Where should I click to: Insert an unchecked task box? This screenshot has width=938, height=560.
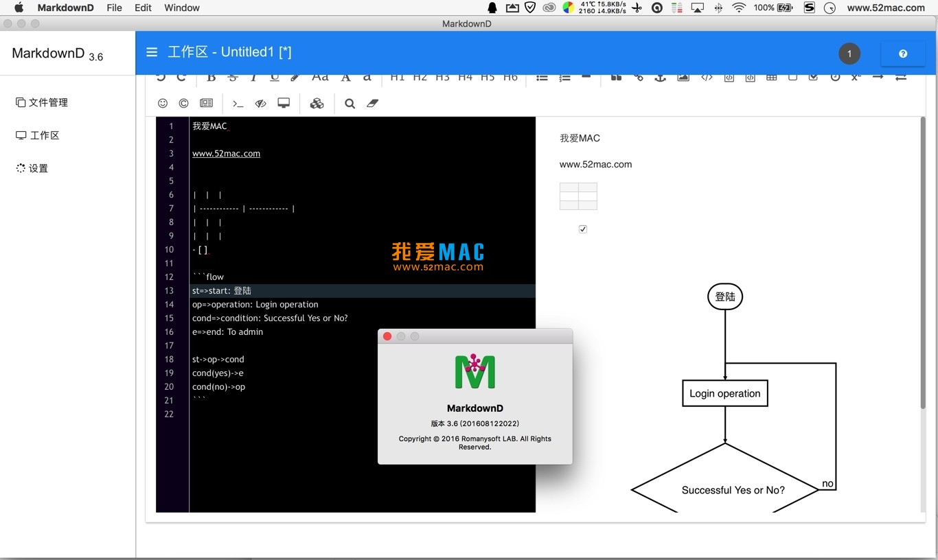pyautogui.click(x=792, y=77)
